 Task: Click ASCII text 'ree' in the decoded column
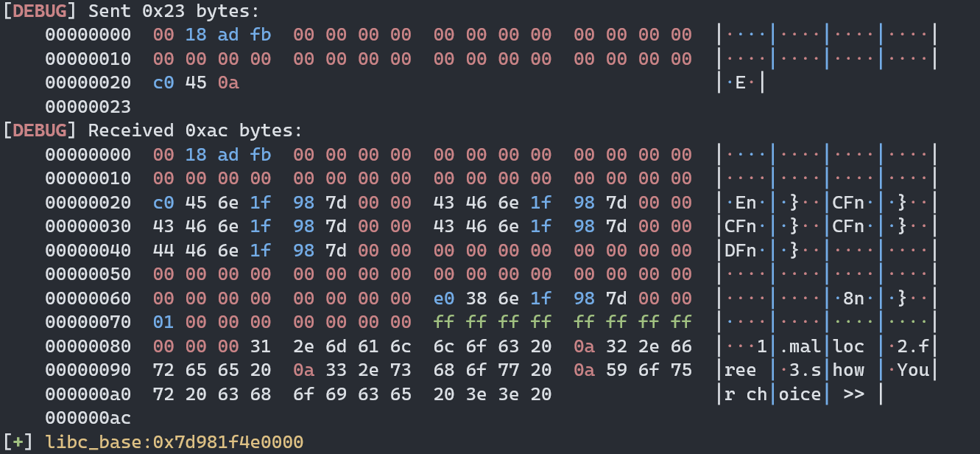(741, 371)
